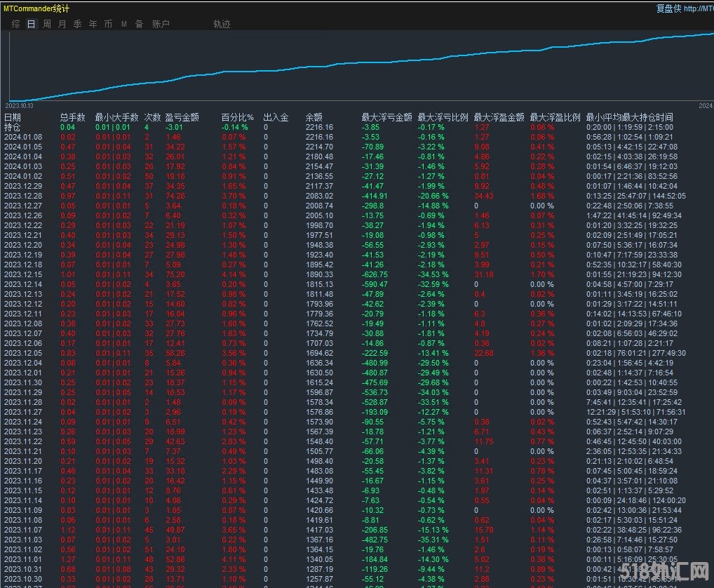Viewport: 714px width, 588px height.
Task: Click the 余额 column header
Action: tap(314, 117)
